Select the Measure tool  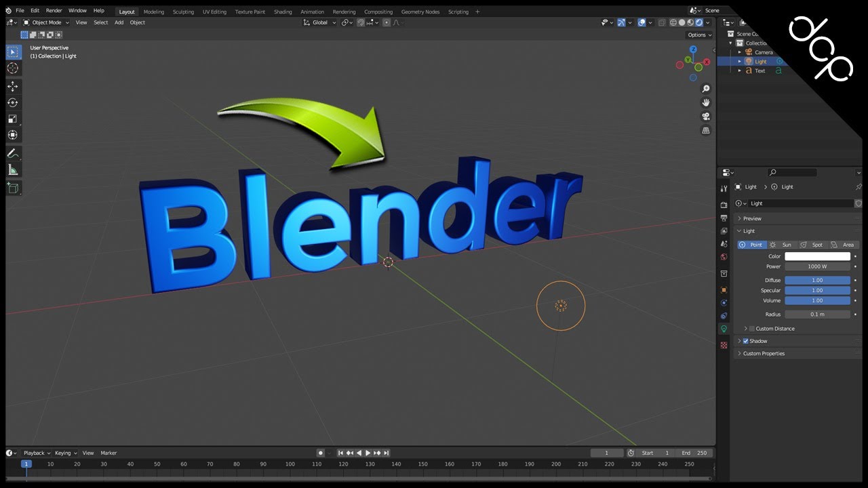[13, 170]
